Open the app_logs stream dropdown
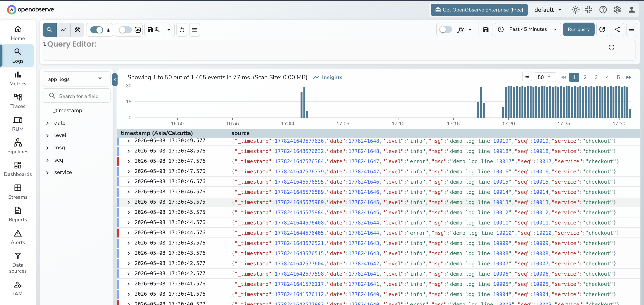This screenshot has height=305, width=644. (76, 79)
